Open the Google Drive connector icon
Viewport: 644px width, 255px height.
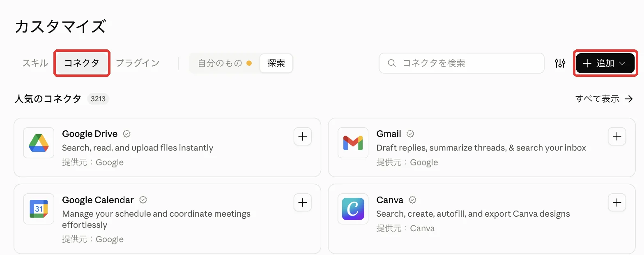[39, 143]
